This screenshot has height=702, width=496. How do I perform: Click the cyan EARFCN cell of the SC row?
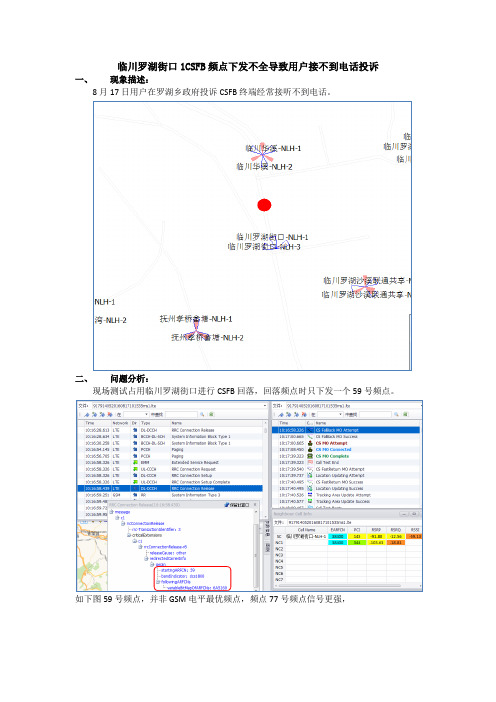click(338, 536)
